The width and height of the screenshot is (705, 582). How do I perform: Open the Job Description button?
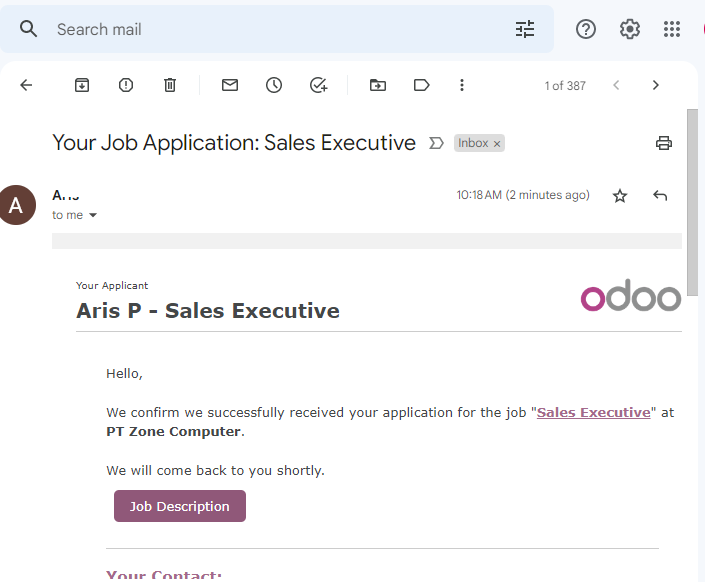[180, 506]
